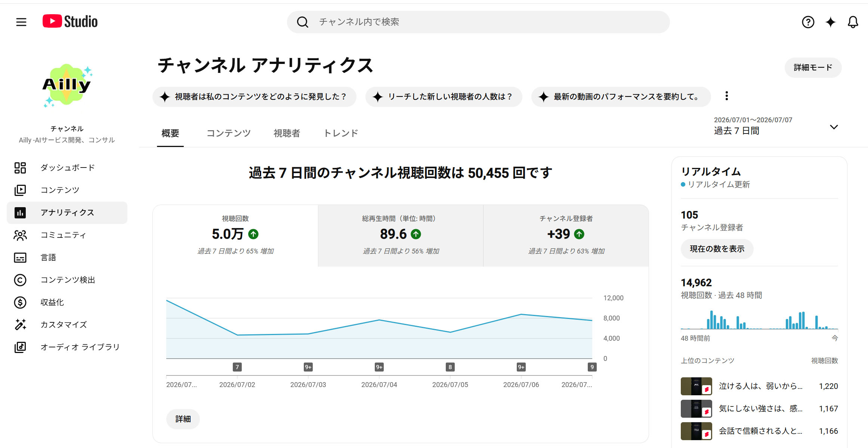Click the 詳細 button below the chart
868x448 pixels.
point(183,419)
